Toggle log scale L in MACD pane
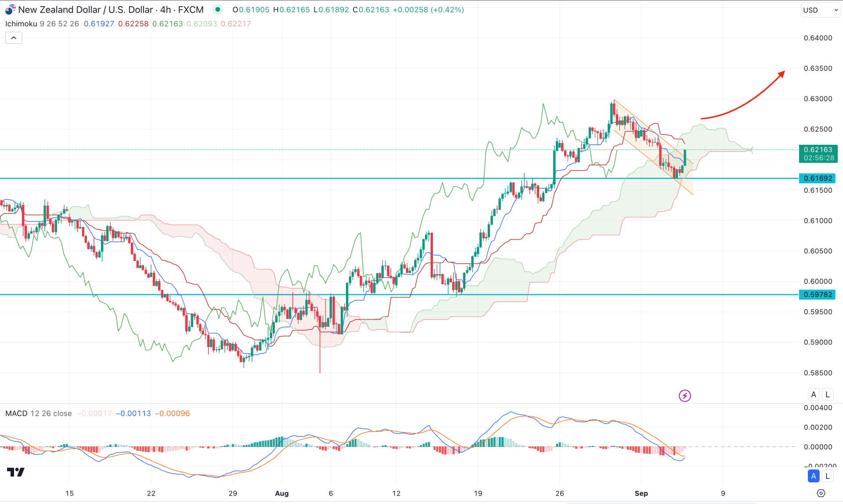 828,476
